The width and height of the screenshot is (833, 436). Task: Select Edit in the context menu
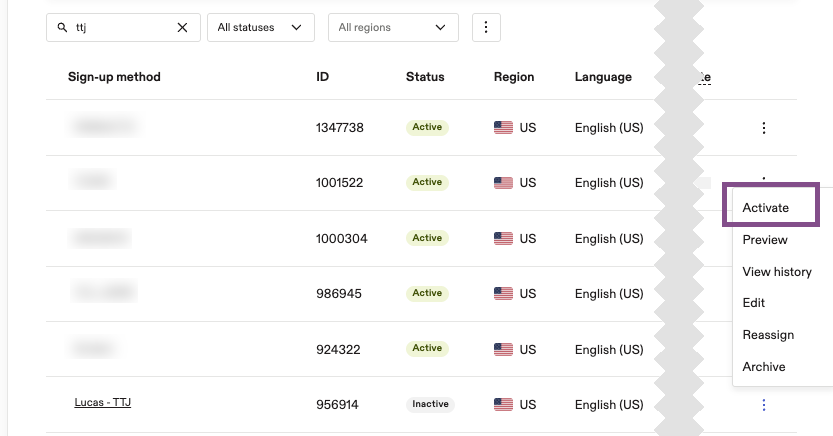click(753, 303)
